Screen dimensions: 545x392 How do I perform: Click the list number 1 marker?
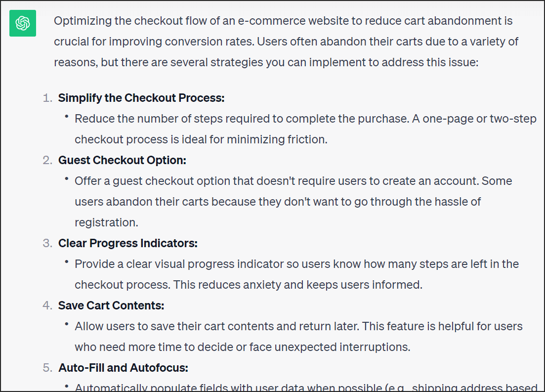point(47,98)
